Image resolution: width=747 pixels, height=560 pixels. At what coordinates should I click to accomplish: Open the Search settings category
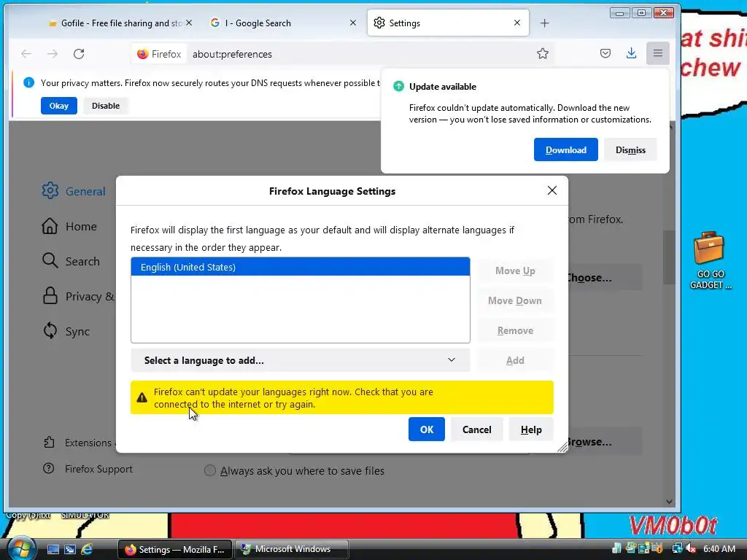pyautogui.click(x=71, y=261)
